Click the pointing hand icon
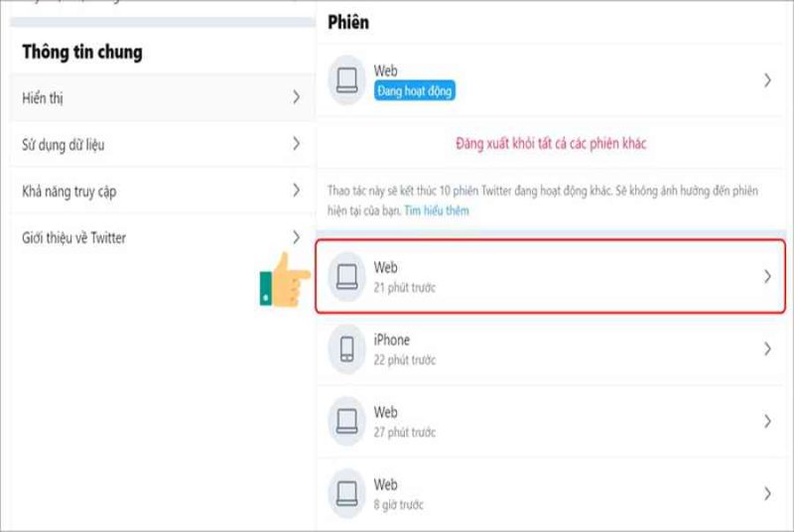This screenshot has width=794, height=532. 285,280
